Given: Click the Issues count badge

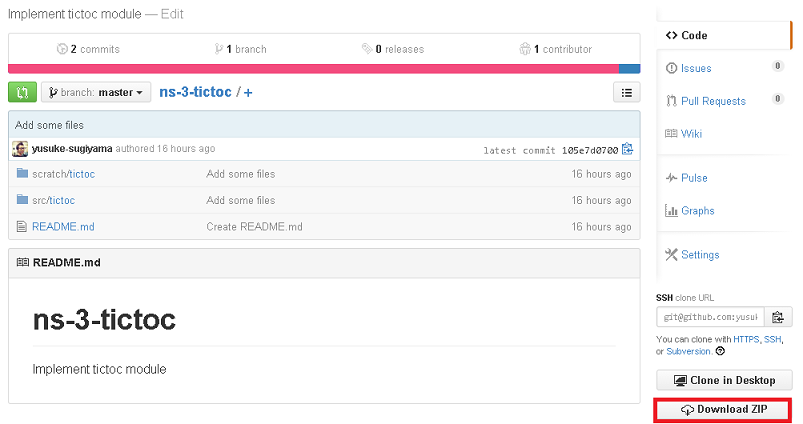Looking at the screenshot, I should pos(777,66).
